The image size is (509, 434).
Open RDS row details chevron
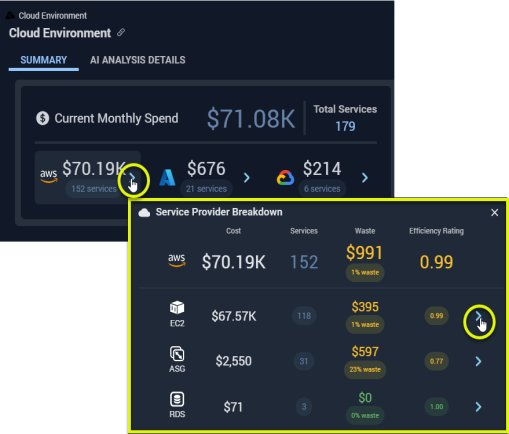point(478,406)
